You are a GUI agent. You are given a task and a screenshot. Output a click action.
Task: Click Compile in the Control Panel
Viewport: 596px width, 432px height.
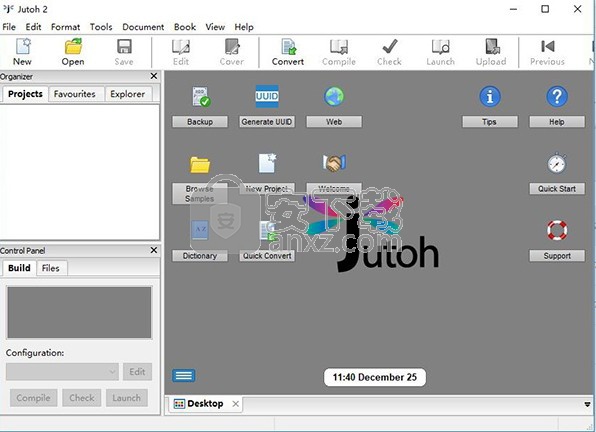coord(33,398)
